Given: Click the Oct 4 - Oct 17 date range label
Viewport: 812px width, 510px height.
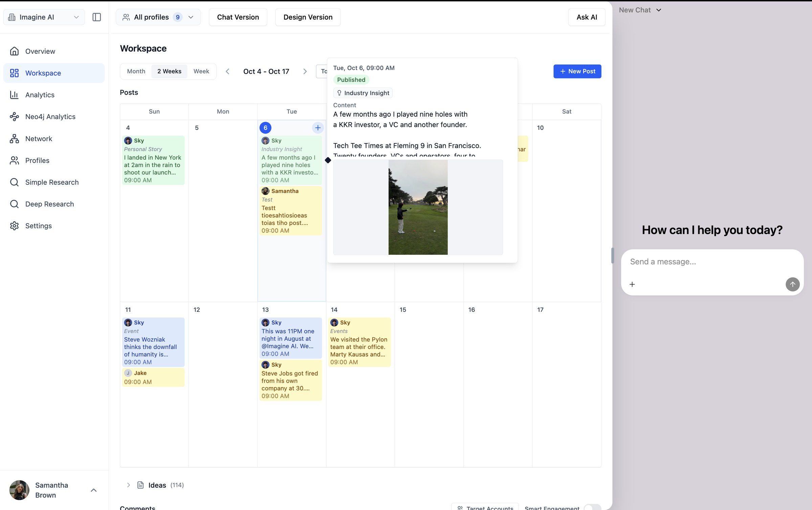Looking at the screenshot, I should [266, 71].
